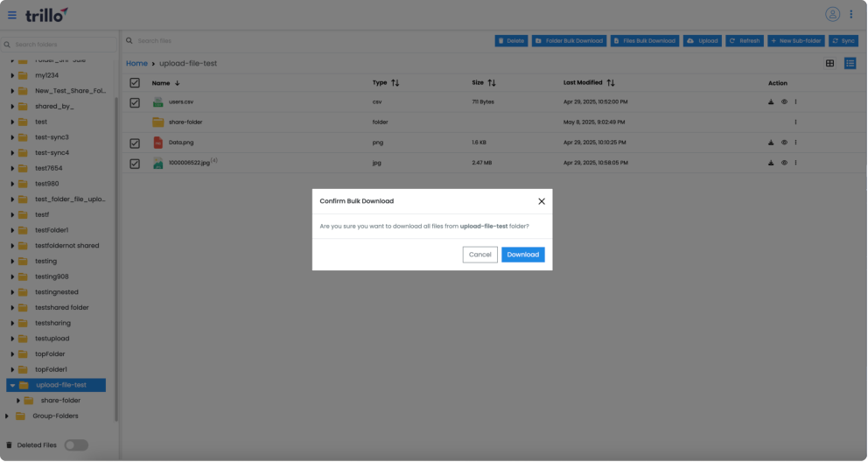Expand the test7654 folder
Viewport: 868px width, 462px height.
(x=12, y=168)
